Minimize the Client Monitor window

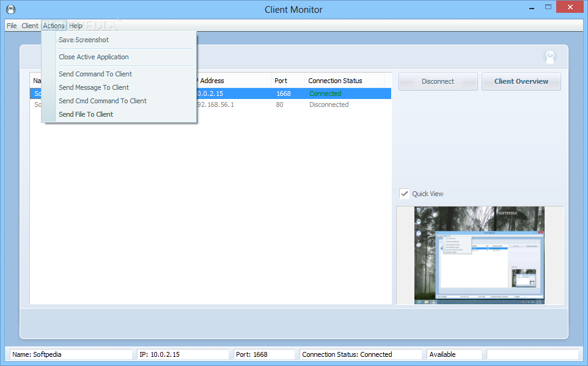click(532, 7)
